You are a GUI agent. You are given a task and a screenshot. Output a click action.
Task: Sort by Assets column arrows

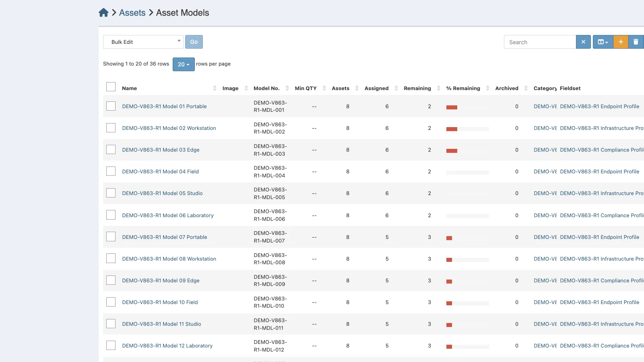[357, 88]
